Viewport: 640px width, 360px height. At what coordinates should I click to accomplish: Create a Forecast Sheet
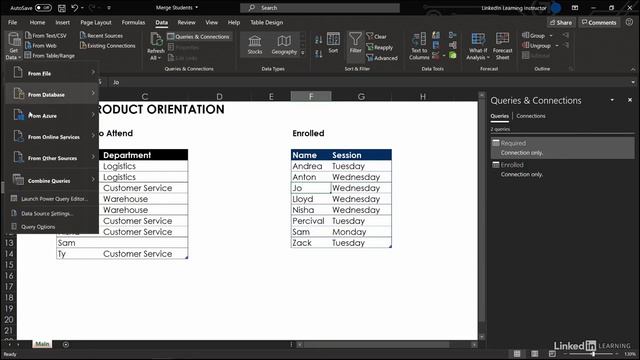(502, 46)
